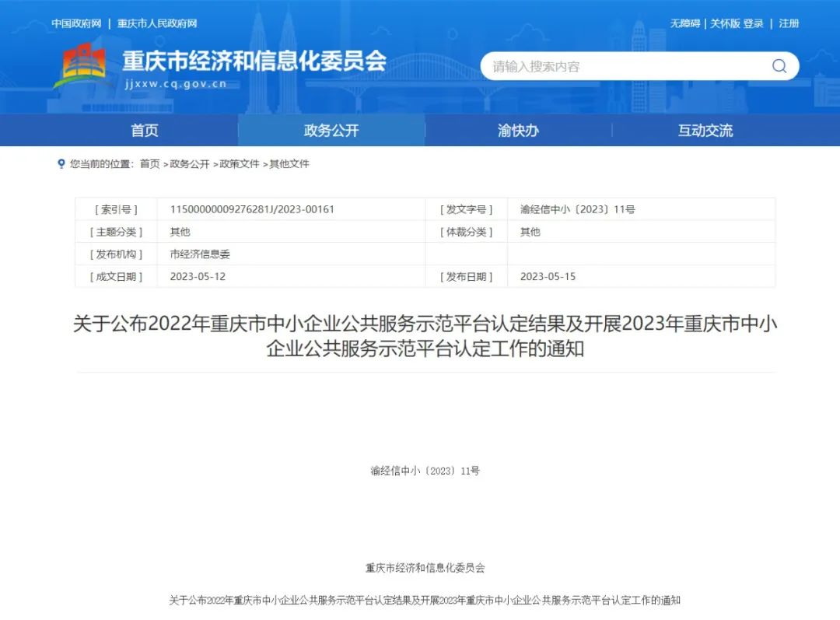Open the 政务公开 navigation tab
Screen dimensions: 840x620
330,130
